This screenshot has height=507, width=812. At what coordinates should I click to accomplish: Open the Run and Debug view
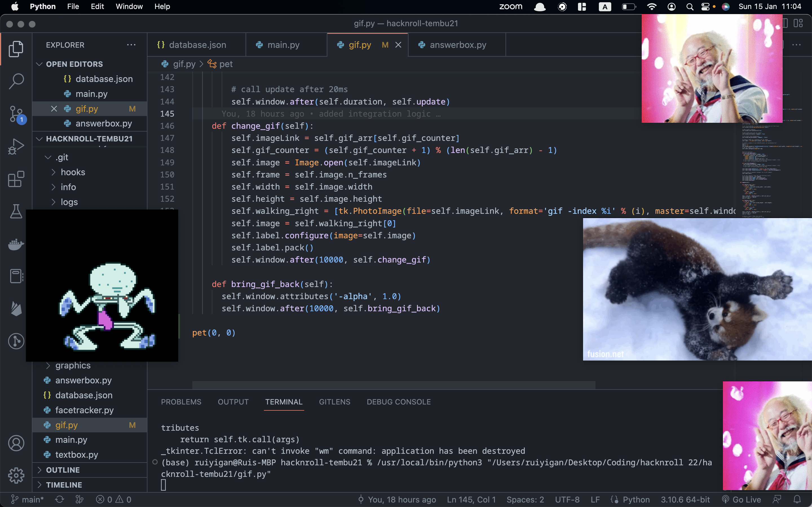pyautogui.click(x=16, y=146)
